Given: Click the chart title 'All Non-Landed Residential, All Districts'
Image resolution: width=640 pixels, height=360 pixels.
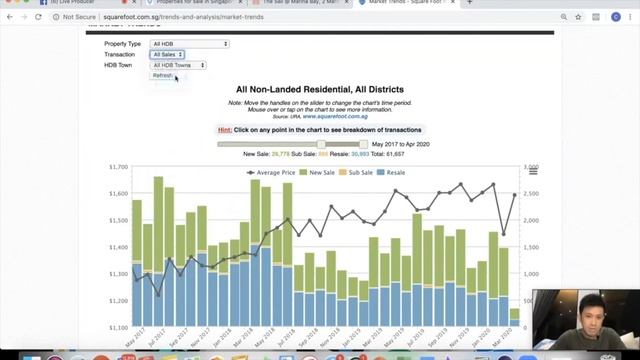Looking at the screenshot, I should (320, 89).
